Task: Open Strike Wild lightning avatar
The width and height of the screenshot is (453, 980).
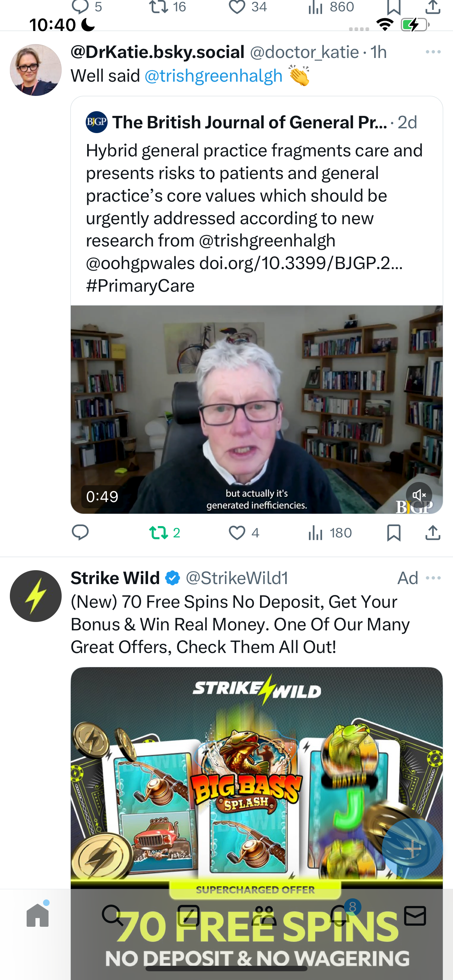Action: pos(36,596)
